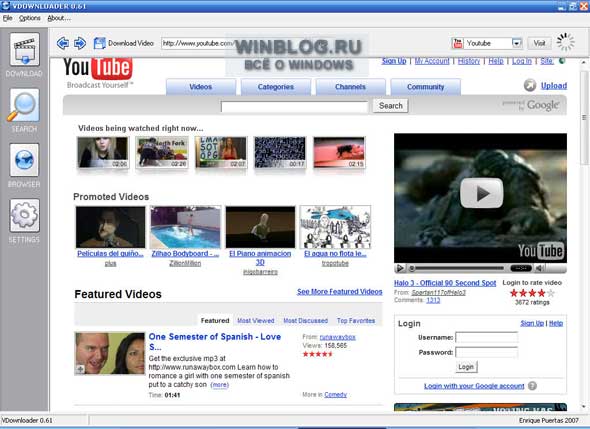Expand the Youtube site dropdown
Screen dimensions: 590x429
pyautogui.click(x=517, y=43)
